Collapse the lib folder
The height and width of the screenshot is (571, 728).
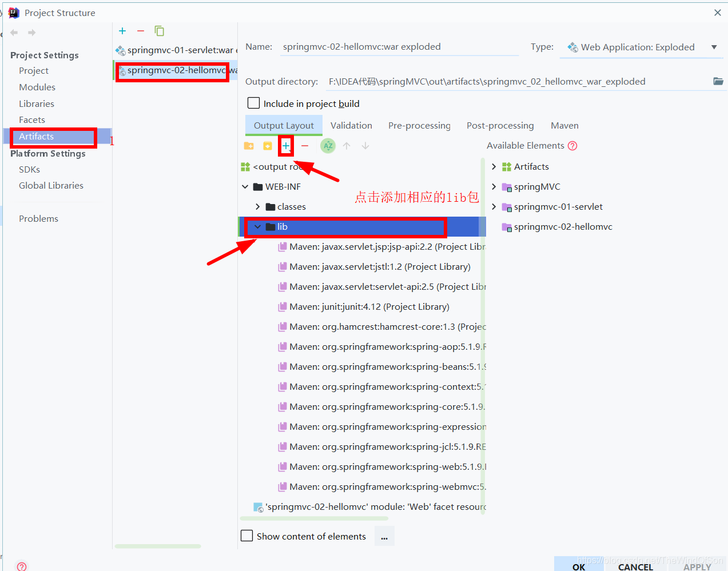click(258, 227)
